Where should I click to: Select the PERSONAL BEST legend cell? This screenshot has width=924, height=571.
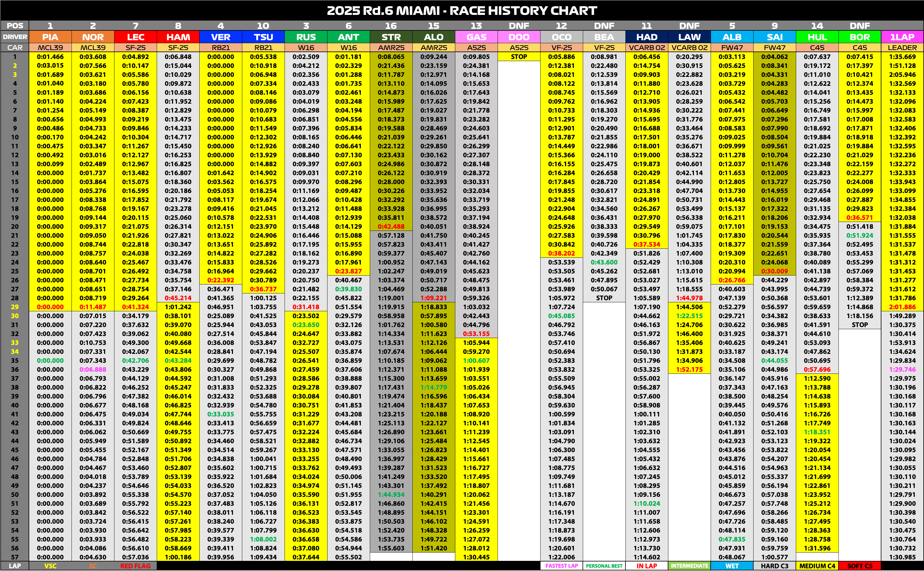click(x=604, y=566)
